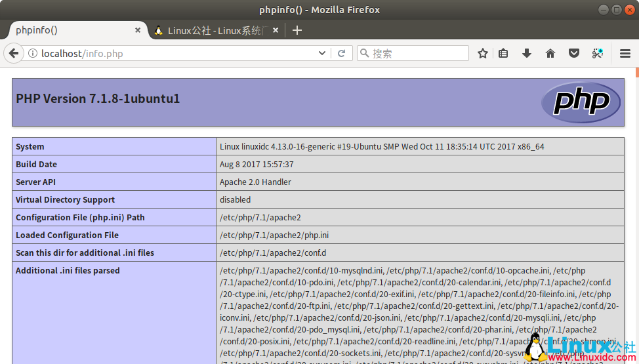
Task: Click the search magnifier icon
Action: pyautogui.click(x=365, y=53)
